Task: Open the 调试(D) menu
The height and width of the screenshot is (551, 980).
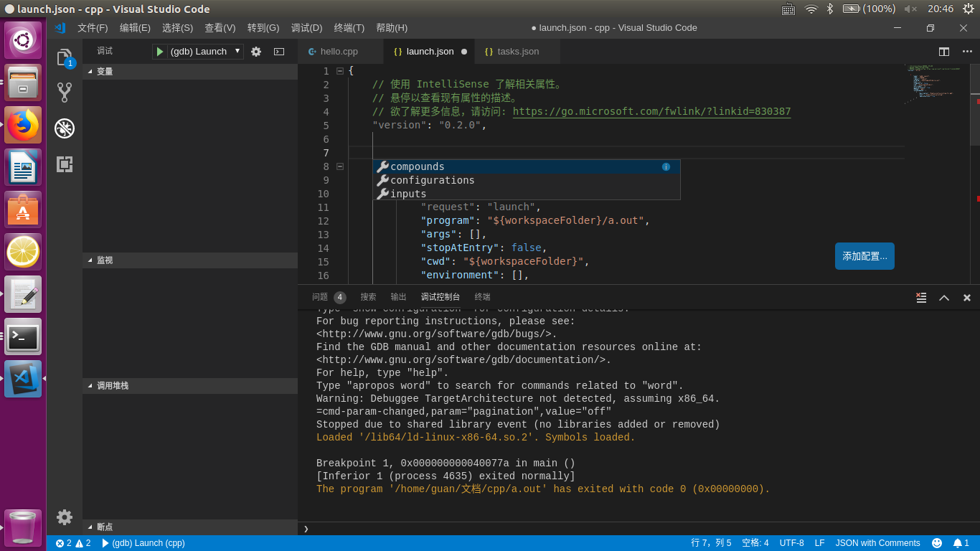Action: point(306,28)
